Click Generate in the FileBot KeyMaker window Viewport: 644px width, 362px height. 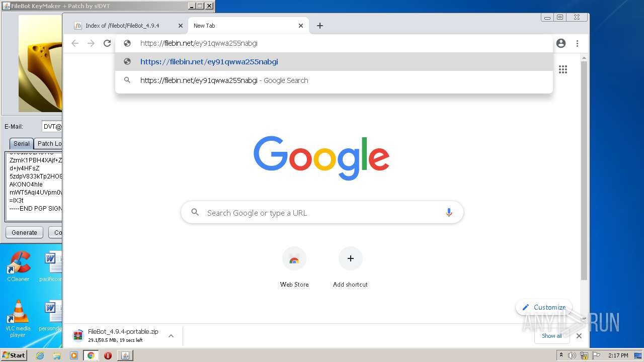[24, 233]
